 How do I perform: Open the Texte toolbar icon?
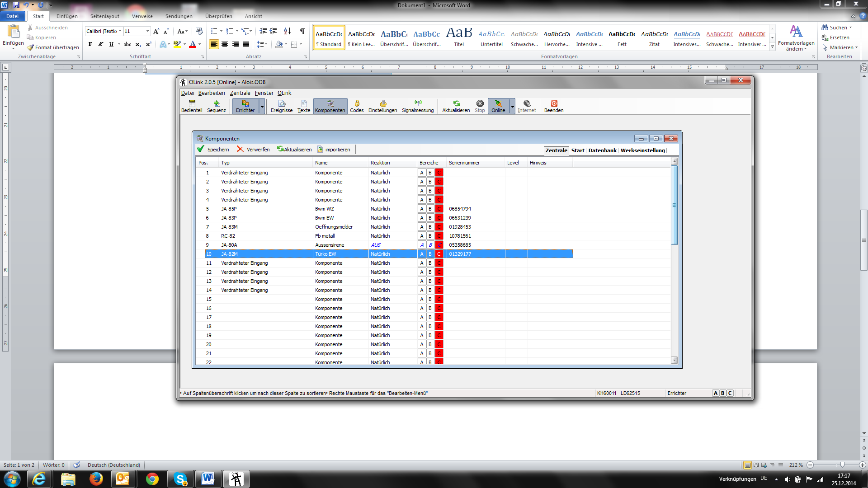(304, 106)
